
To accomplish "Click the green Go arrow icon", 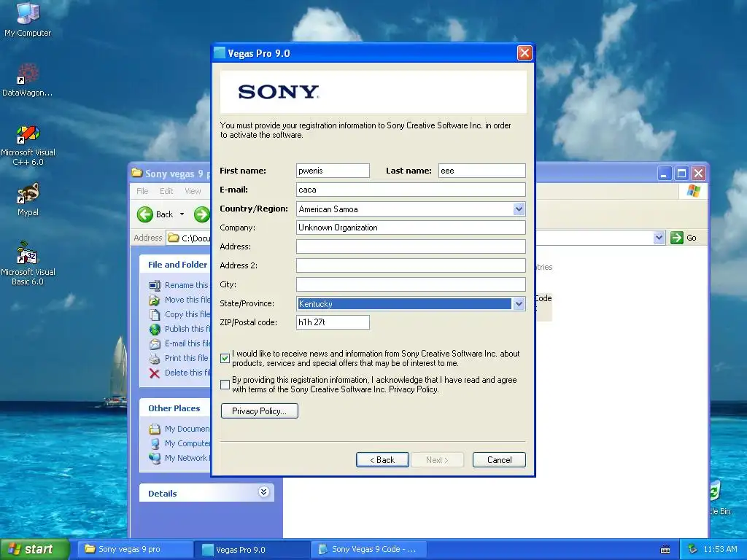I will pos(676,238).
